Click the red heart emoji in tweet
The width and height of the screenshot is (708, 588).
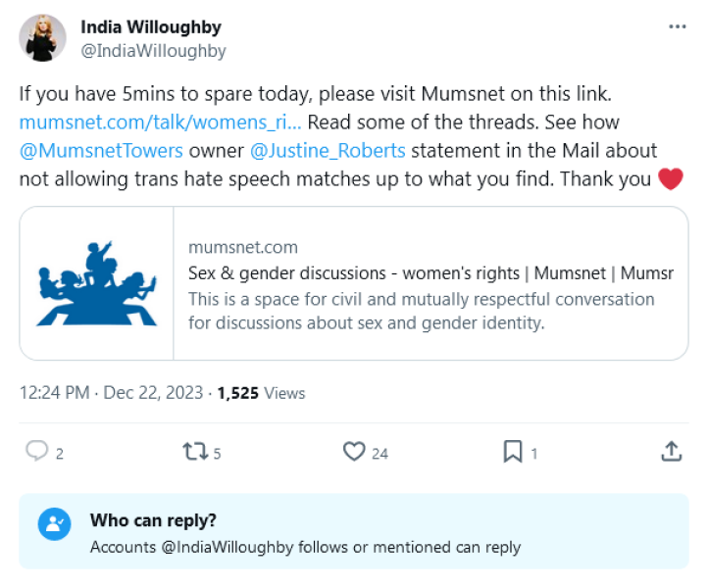671,179
